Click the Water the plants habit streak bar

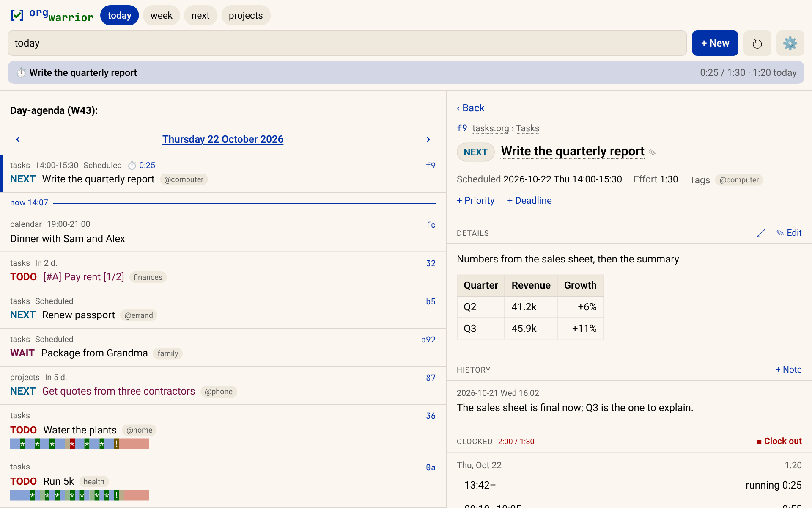click(x=80, y=444)
